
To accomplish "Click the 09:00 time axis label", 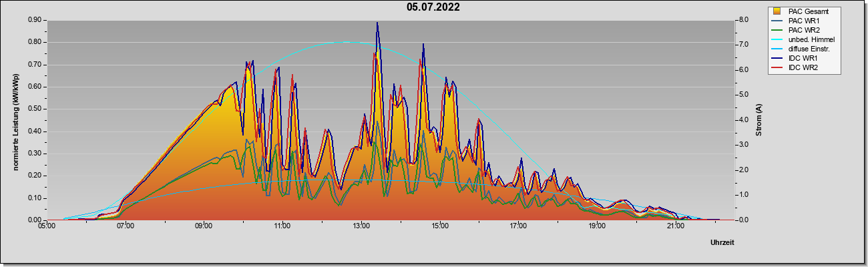I will 204,226.
